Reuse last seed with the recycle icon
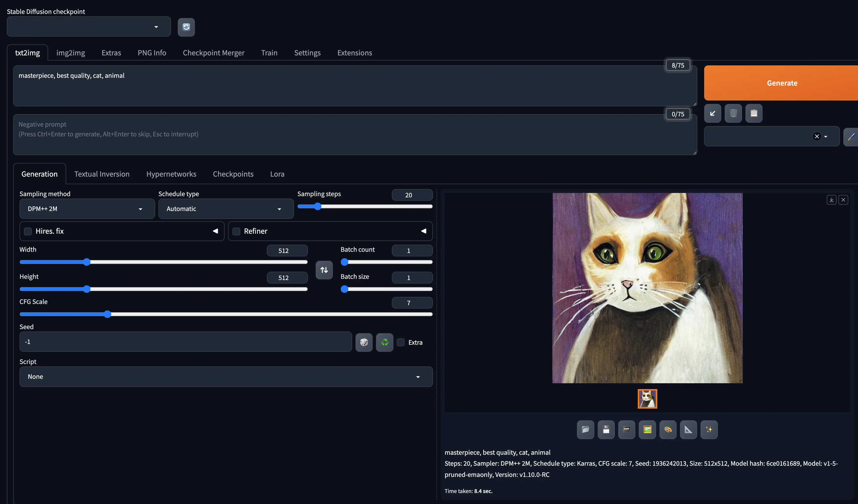The height and width of the screenshot is (504, 858). point(384,342)
